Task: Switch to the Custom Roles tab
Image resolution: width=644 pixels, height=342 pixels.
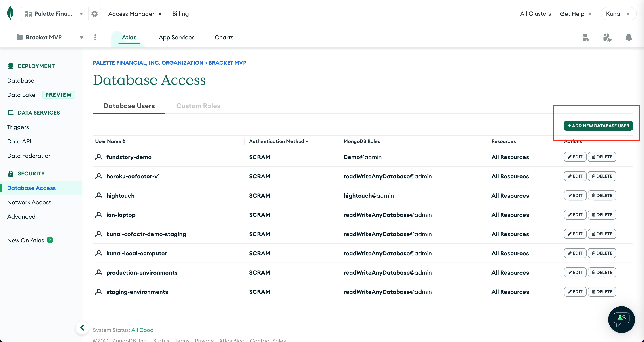Action: [198, 106]
